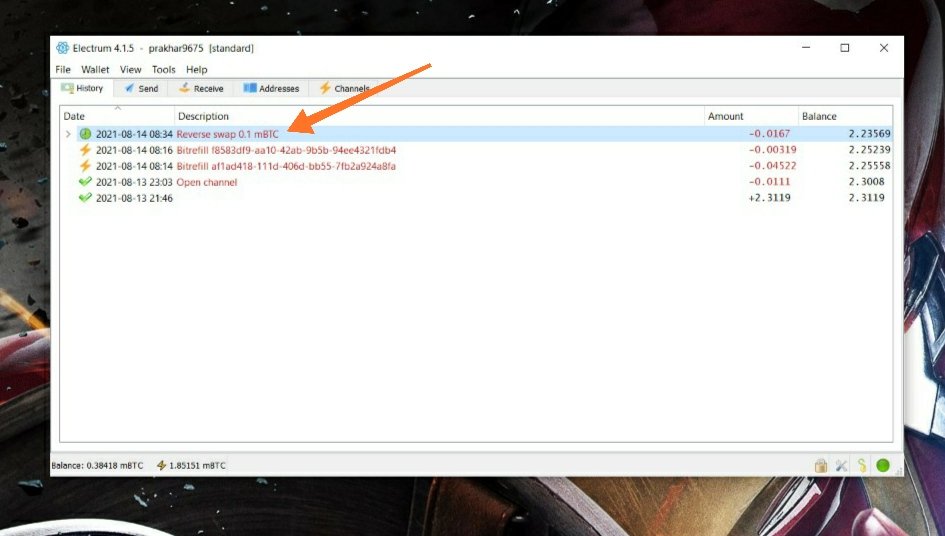
Task: Select 'Bitrefill af1ad418-111d-406d-bb55-7fb2a924a8fa' description
Action: (x=286, y=166)
